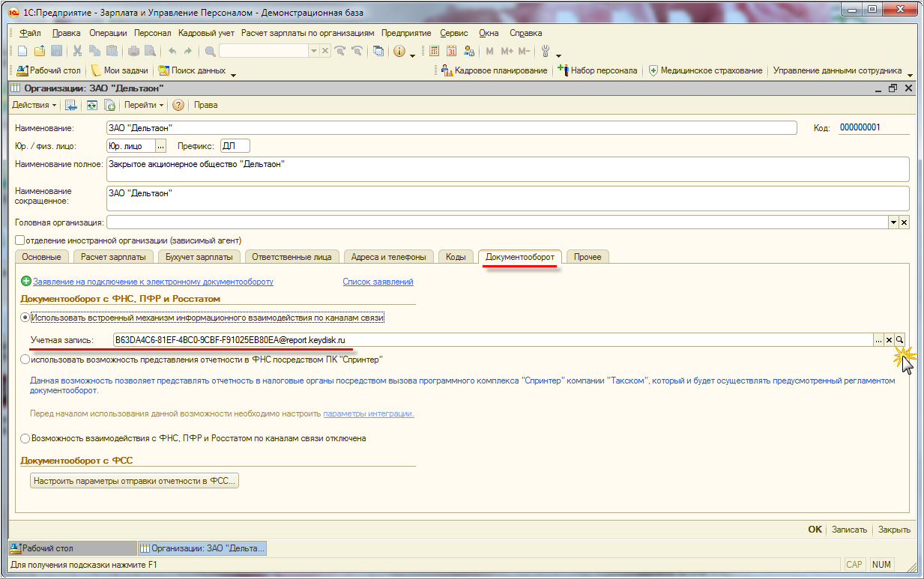Open the ellipsis selector for Юр. / физ. лицо
Screen dimensions: 924x579
[160, 146]
